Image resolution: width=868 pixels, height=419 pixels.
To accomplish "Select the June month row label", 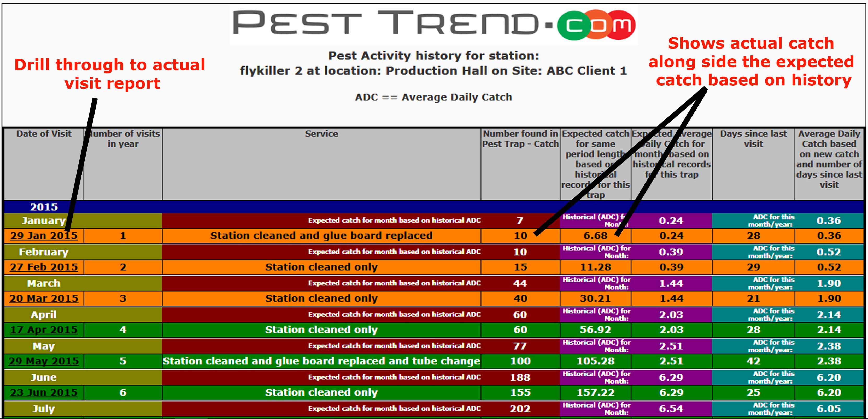I will (44, 377).
